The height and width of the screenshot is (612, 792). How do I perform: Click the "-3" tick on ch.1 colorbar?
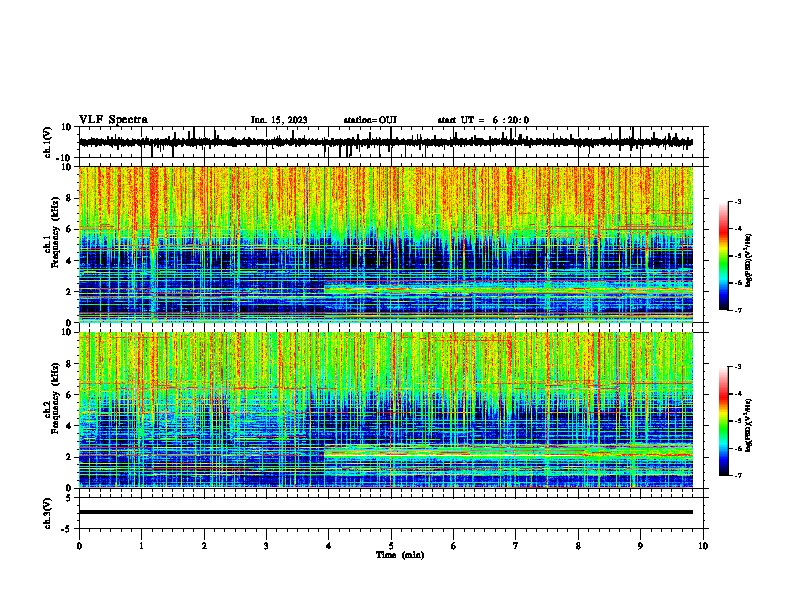coord(738,201)
